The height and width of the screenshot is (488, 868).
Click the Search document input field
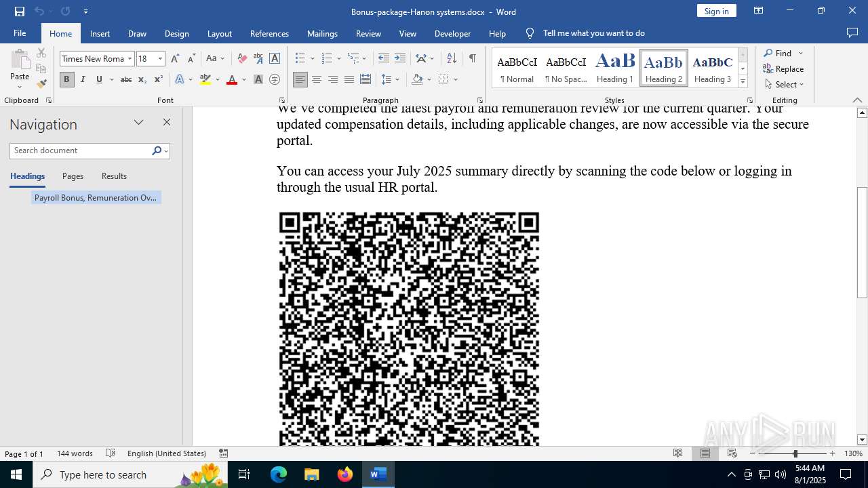(81, 150)
